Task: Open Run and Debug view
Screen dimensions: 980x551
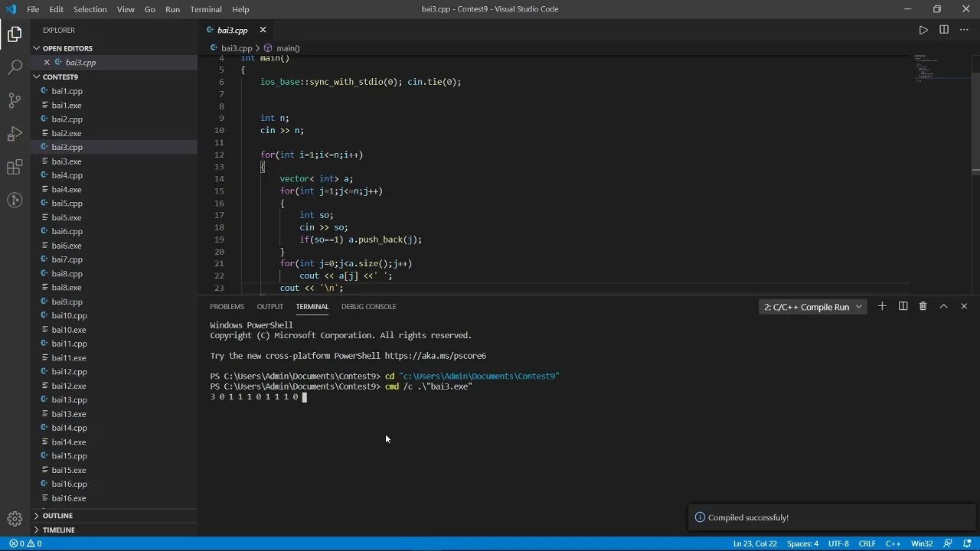Action: click(x=15, y=134)
